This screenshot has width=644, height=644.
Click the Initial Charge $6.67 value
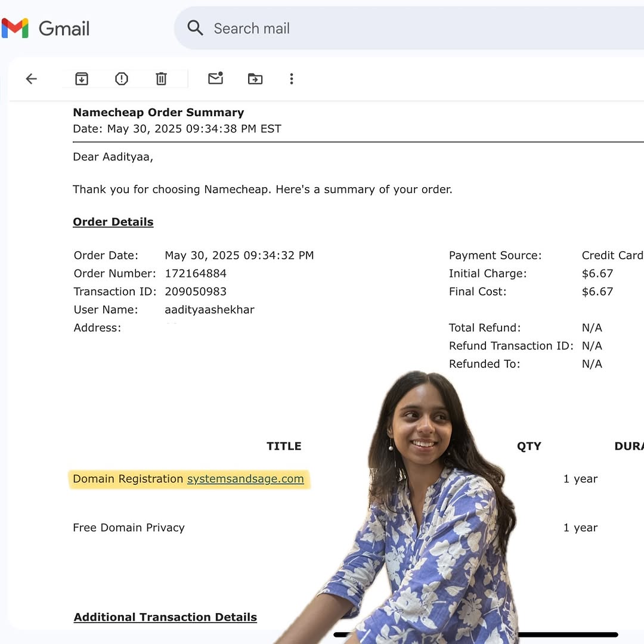(597, 273)
